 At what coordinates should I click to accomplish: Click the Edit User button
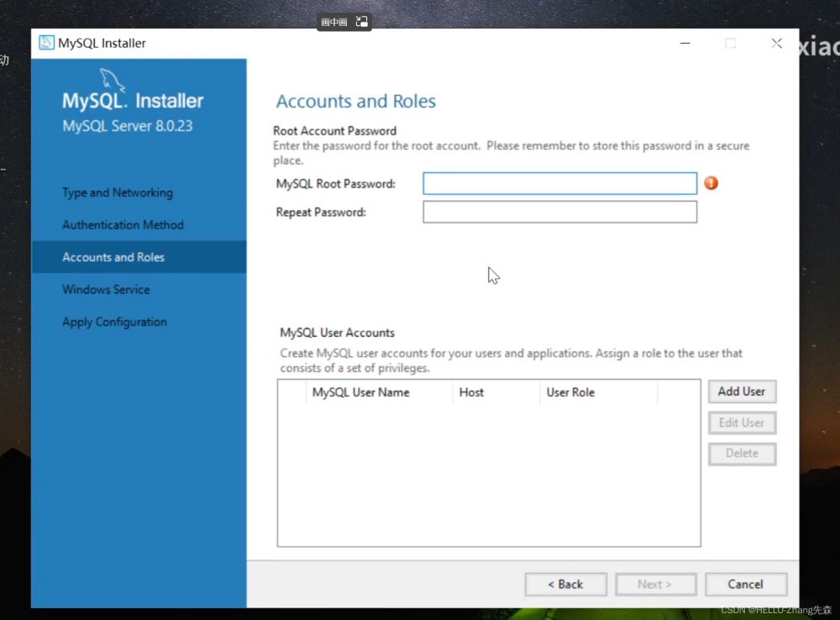tap(742, 423)
